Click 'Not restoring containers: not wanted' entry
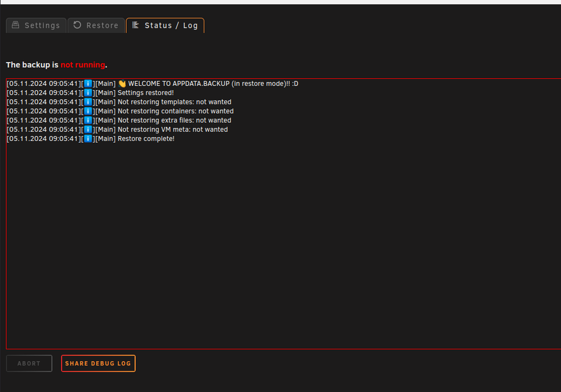 click(176, 111)
